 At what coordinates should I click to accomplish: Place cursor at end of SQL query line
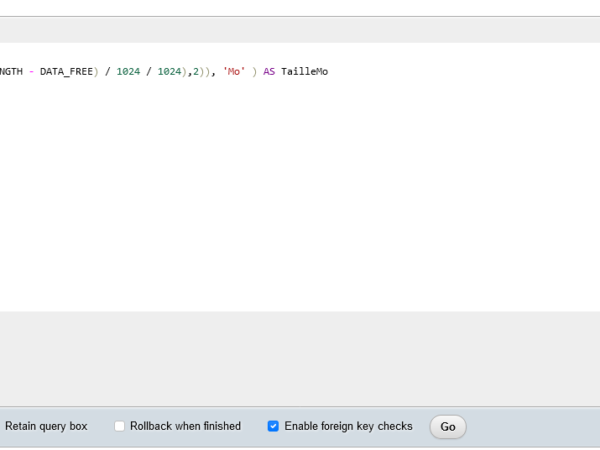pyautogui.click(x=329, y=72)
